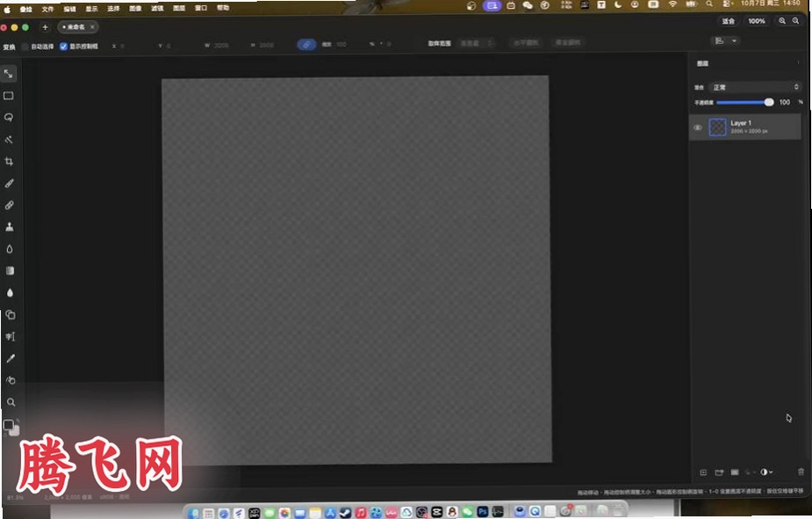Open the layers panel options menu
The width and height of the screenshot is (812, 519).
point(797,62)
